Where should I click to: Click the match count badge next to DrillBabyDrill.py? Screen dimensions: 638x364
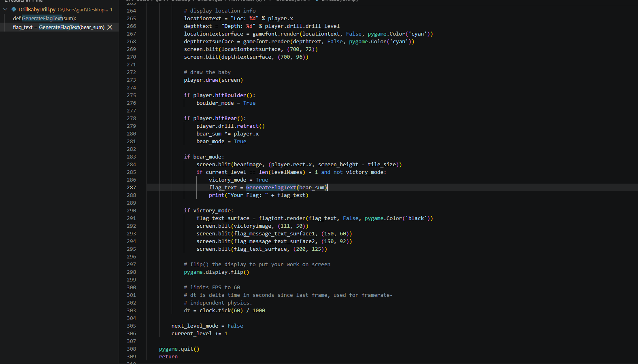[111, 9]
